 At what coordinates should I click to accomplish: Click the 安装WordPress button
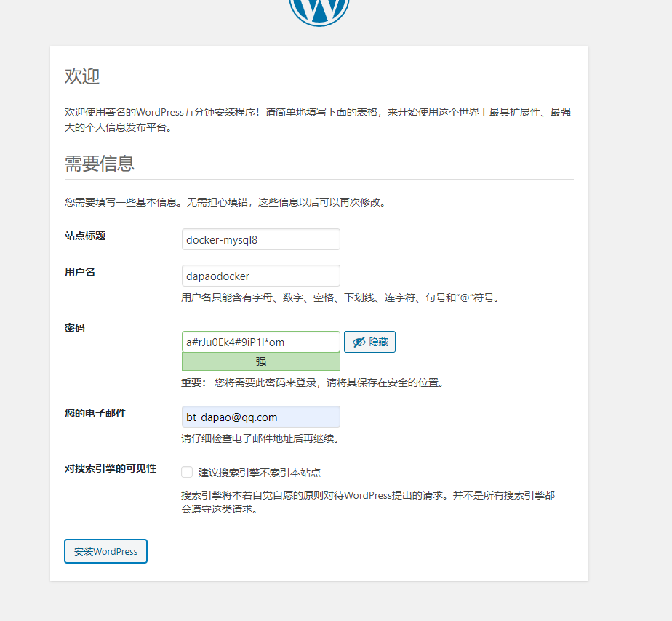105,551
